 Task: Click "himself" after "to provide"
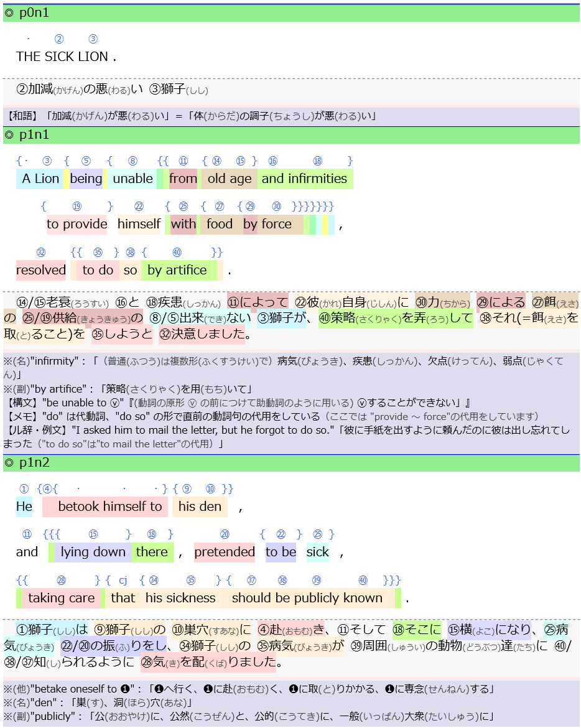[139, 224]
